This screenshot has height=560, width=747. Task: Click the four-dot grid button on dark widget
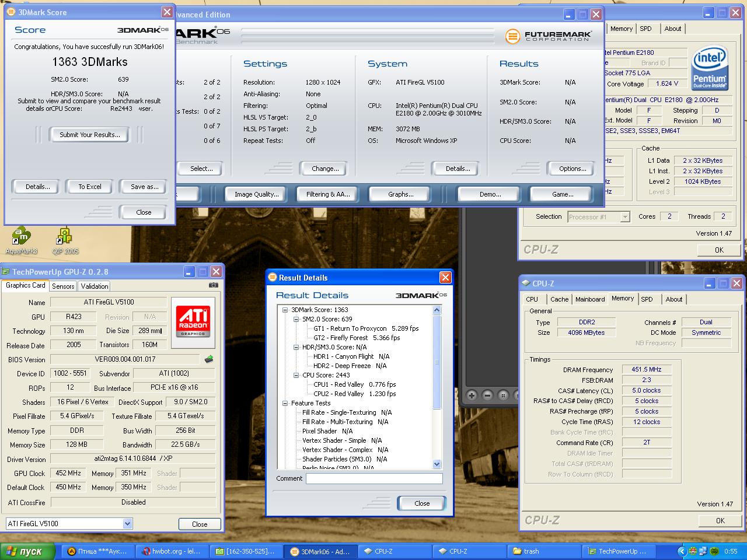click(x=504, y=395)
